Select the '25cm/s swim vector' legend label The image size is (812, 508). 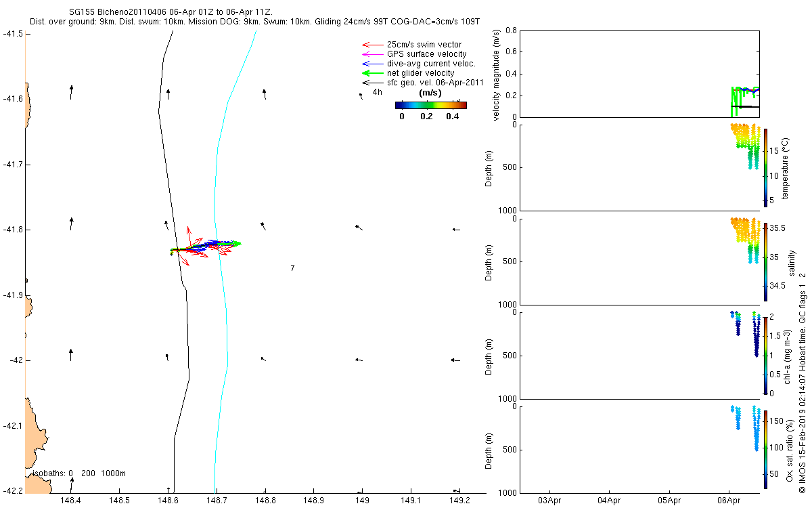pyautogui.click(x=424, y=45)
